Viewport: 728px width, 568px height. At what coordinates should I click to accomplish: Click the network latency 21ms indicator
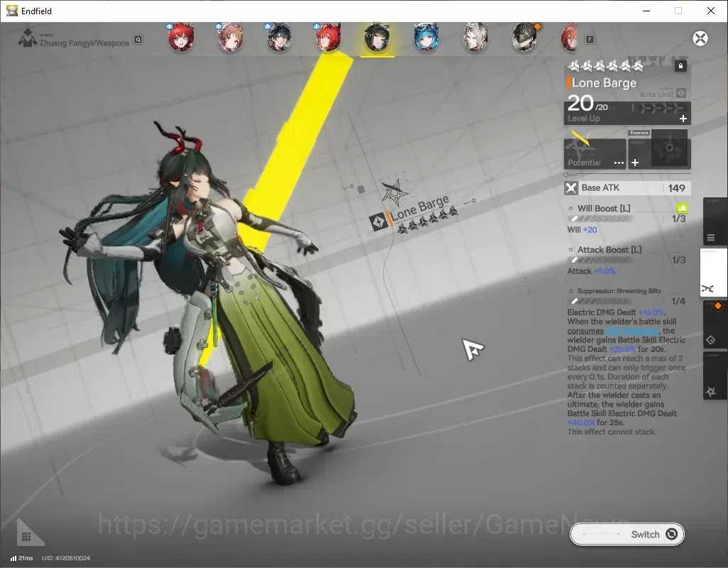click(x=22, y=558)
